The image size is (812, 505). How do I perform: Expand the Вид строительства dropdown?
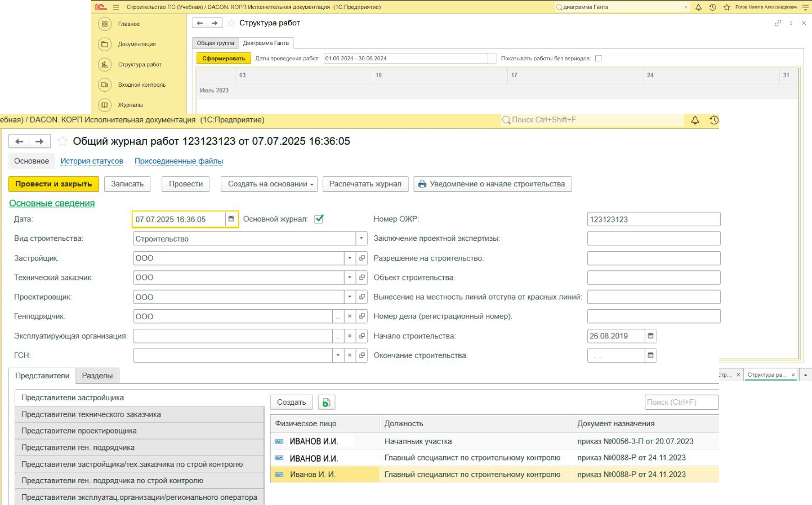[362, 239]
